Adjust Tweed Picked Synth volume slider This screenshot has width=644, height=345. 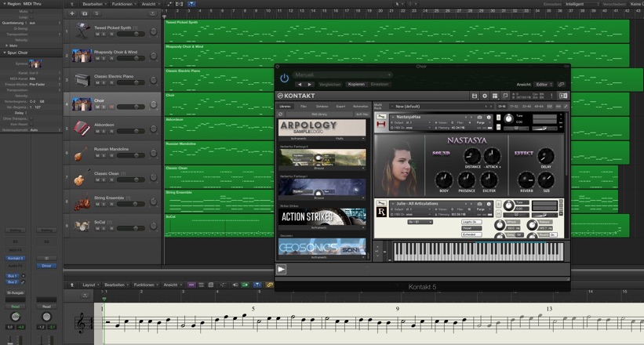coord(131,34)
